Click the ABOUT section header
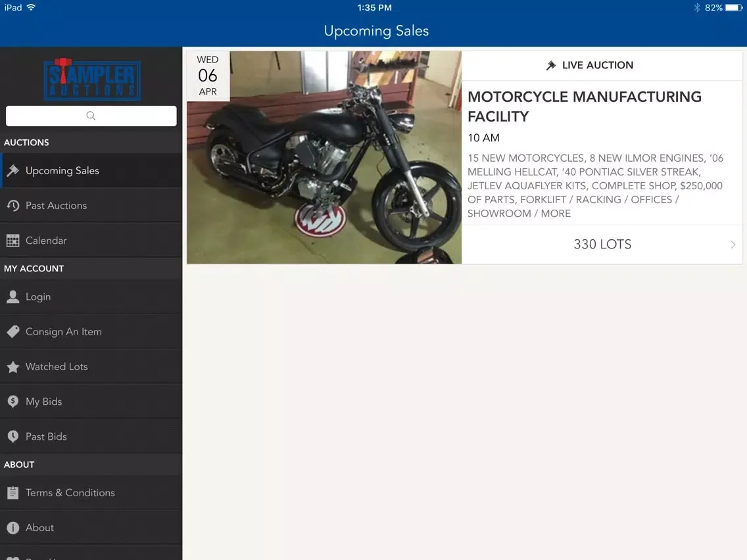 pos(19,465)
